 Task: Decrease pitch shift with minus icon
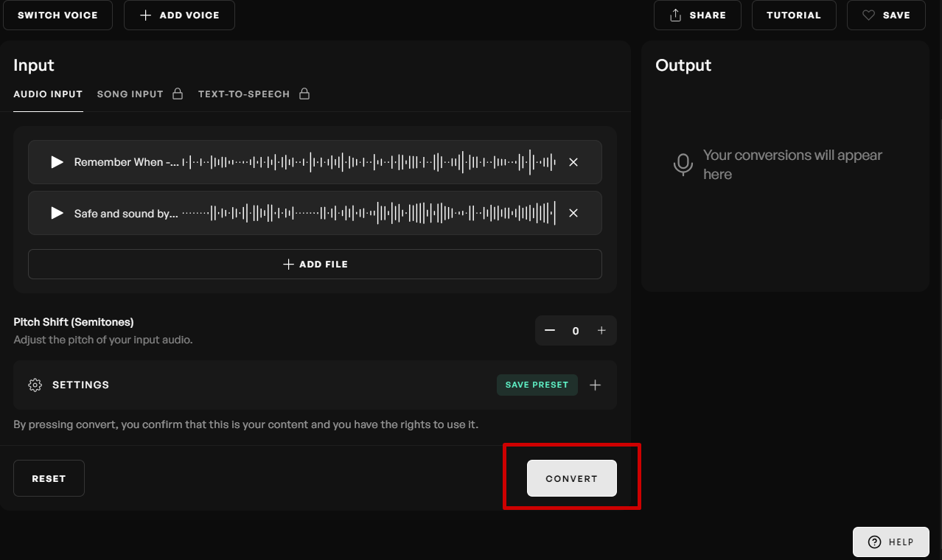coord(549,331)
